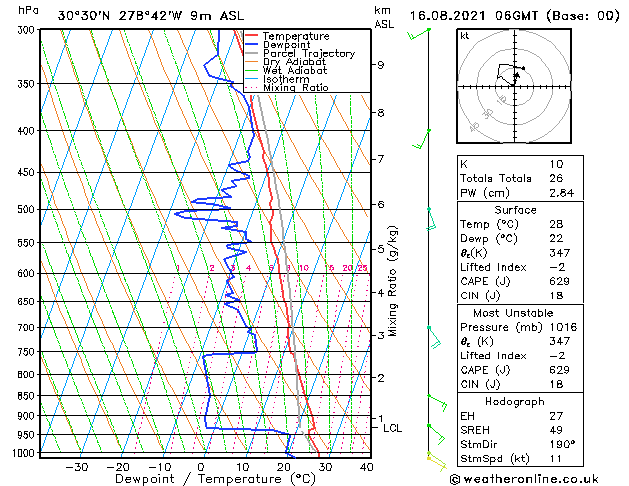Click the PW (cm) value 2.84

561,193
